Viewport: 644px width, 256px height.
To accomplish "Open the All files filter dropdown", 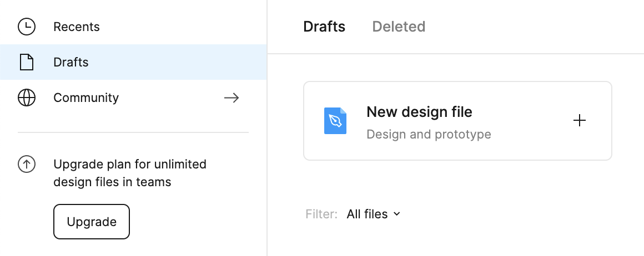I will (x=373, y=214).
